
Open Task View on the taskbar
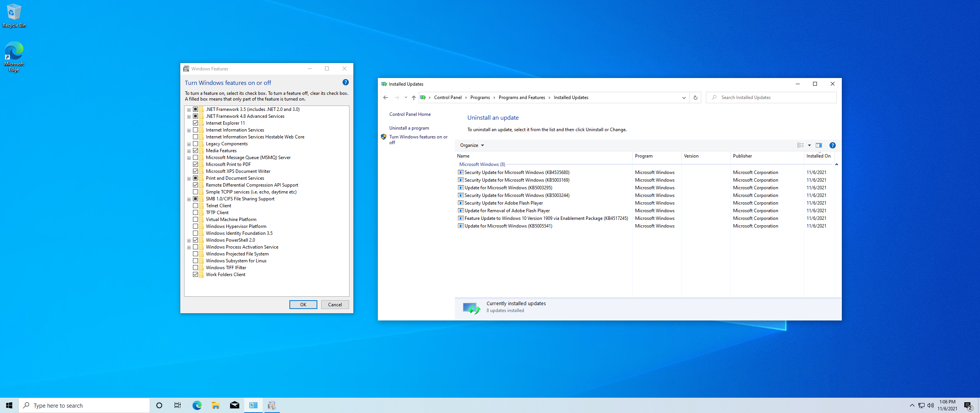178,405
